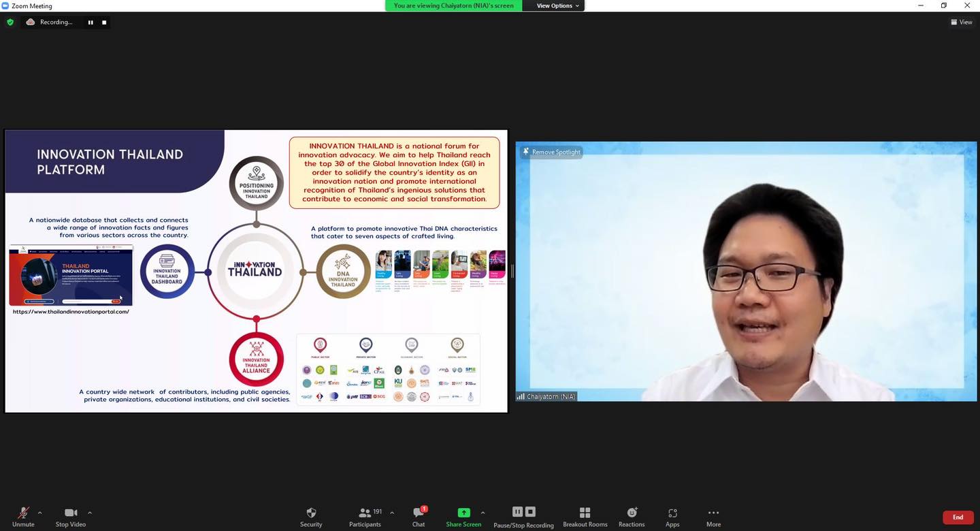This screenshot has height=531, width=980.
Task: Click Chaiyatorn (NIA) name label
Action: pos(546,396)
